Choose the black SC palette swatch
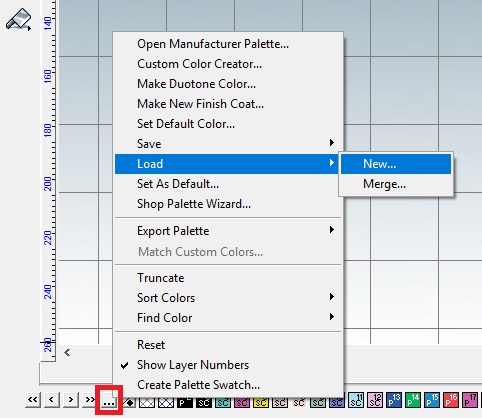Screen dimensions: 482x418 pyautogui.click(x=204, y=403)
